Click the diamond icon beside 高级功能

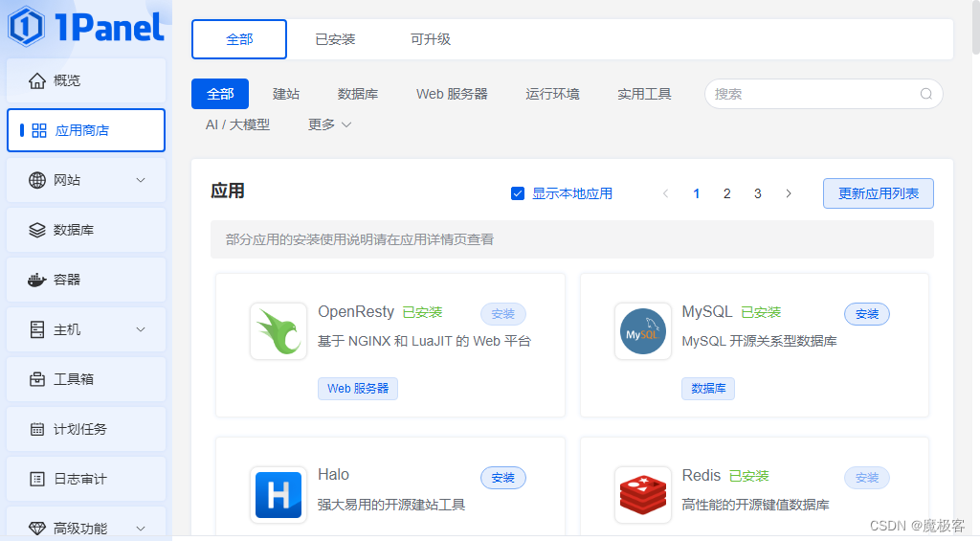37,529
